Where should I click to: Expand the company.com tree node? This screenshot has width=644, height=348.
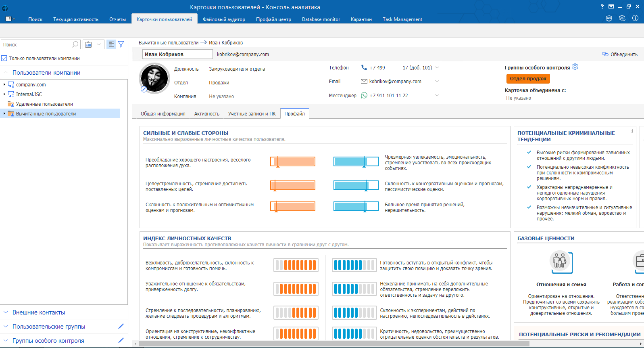pyautogui.click(x=4, y=85)
